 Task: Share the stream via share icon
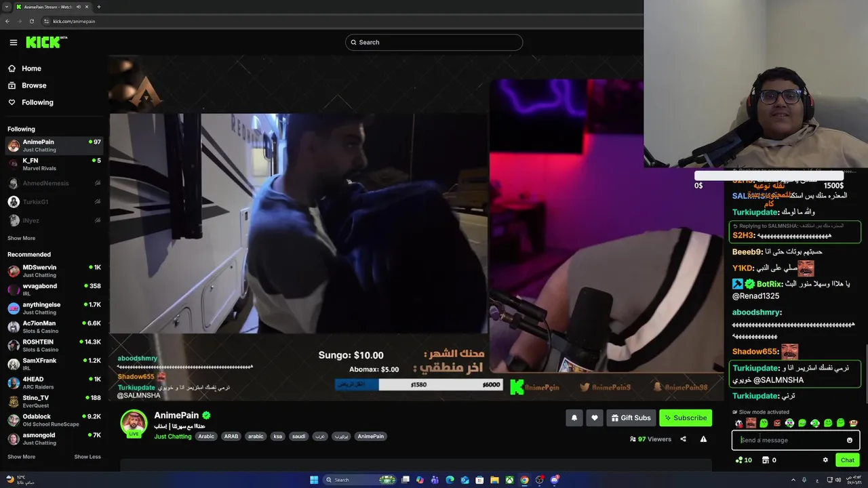(x=683, y=439)
